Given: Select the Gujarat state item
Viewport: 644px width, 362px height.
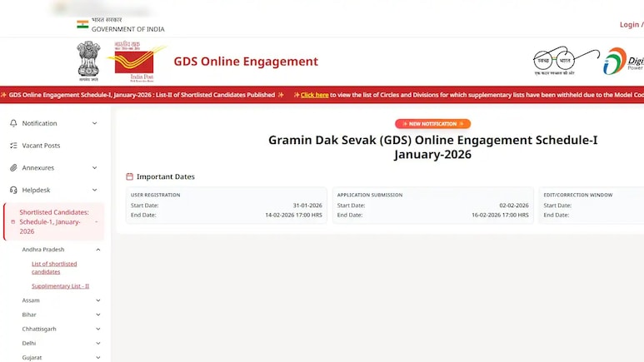Looking at the screenshot, I should [32, 358].
